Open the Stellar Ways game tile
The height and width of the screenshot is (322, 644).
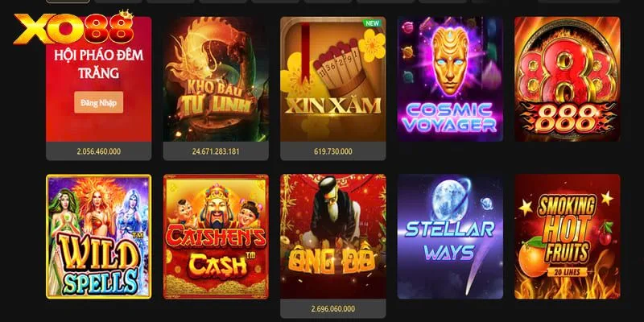[x=450, y=237]
